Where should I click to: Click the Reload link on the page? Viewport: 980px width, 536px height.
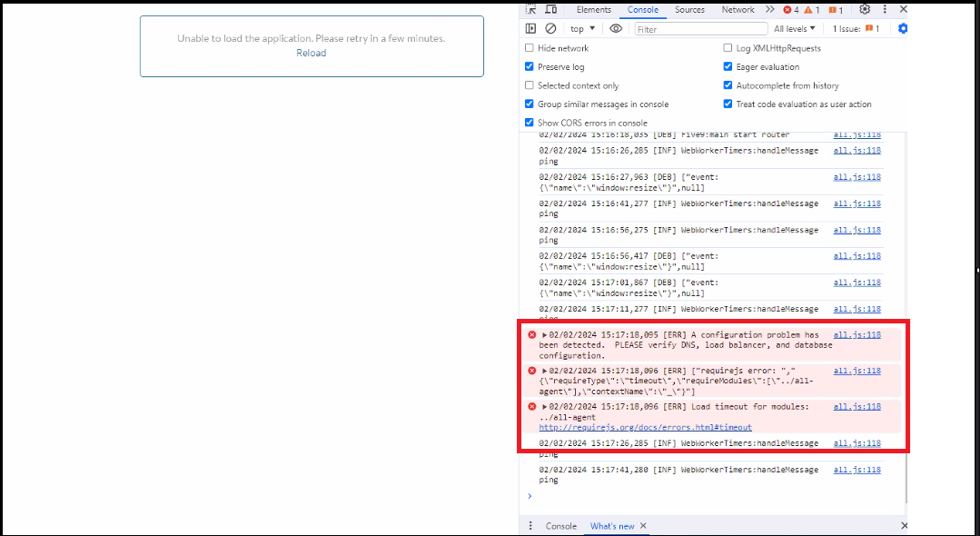click(x=312, y=53)
